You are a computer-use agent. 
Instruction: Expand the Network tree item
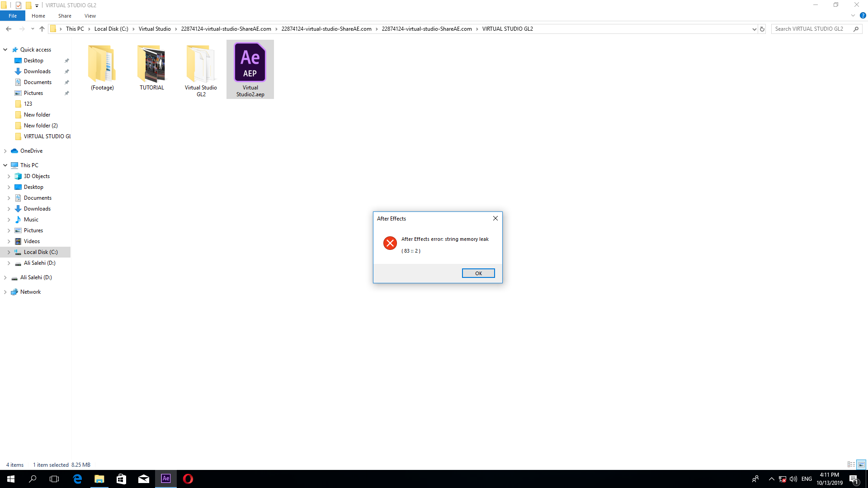coord(5,291)
